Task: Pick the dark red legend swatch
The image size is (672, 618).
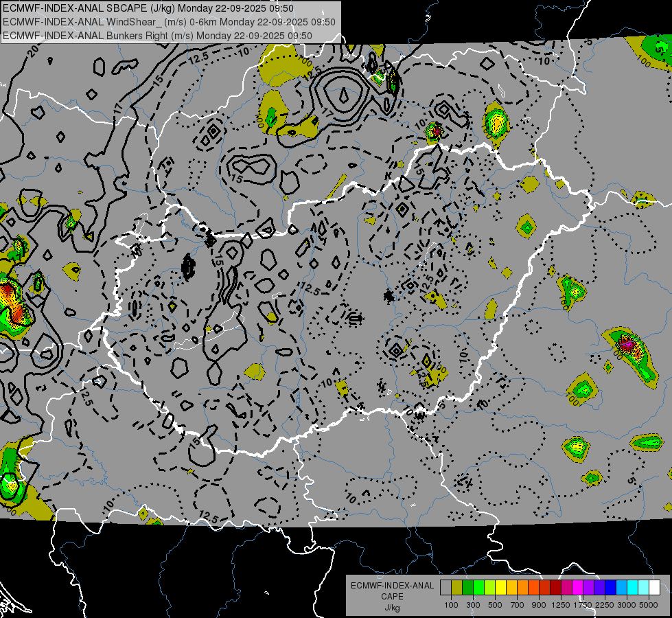Action: click(555, 588)
